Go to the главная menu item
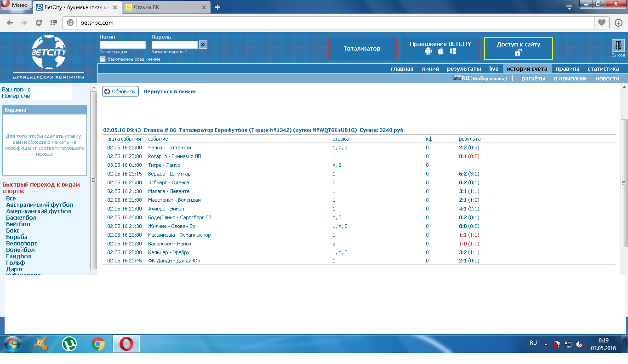The image size is (628, 364). coord(402,68)
